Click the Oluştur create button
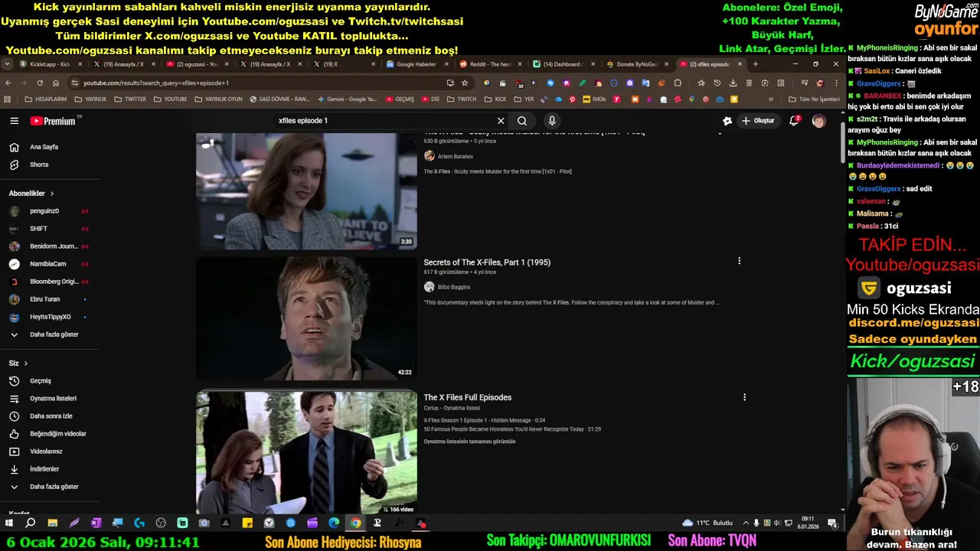Screen dimensions: 980x551 pyautogui.click(x=758, y=121)
